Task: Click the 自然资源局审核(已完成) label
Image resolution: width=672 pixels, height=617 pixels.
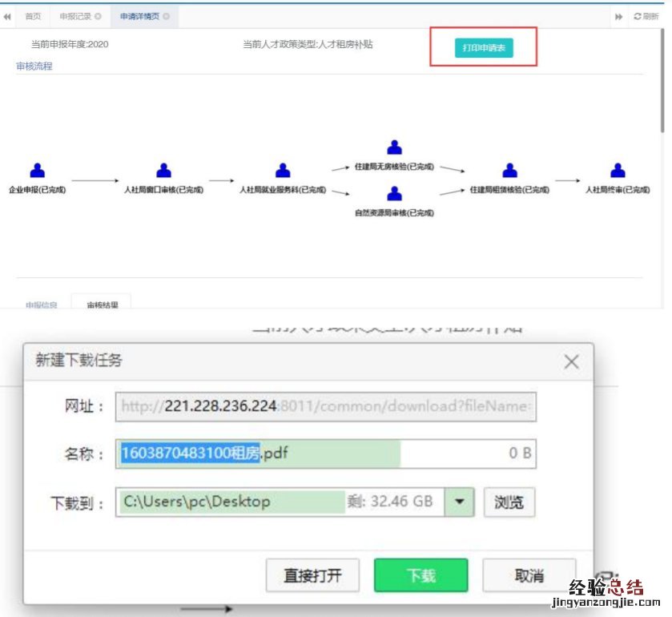Action: pos(394,213)
